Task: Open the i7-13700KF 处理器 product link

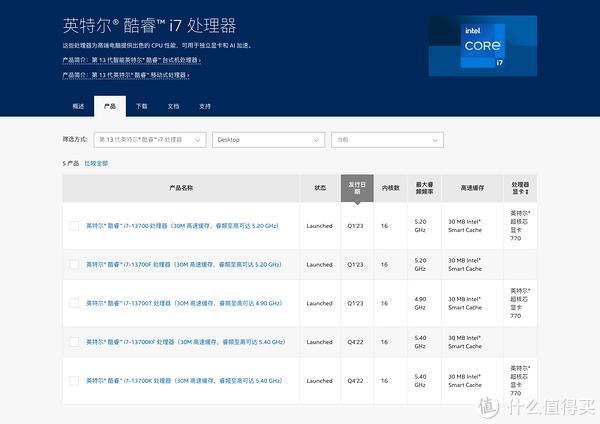Action: coord(186,342)
